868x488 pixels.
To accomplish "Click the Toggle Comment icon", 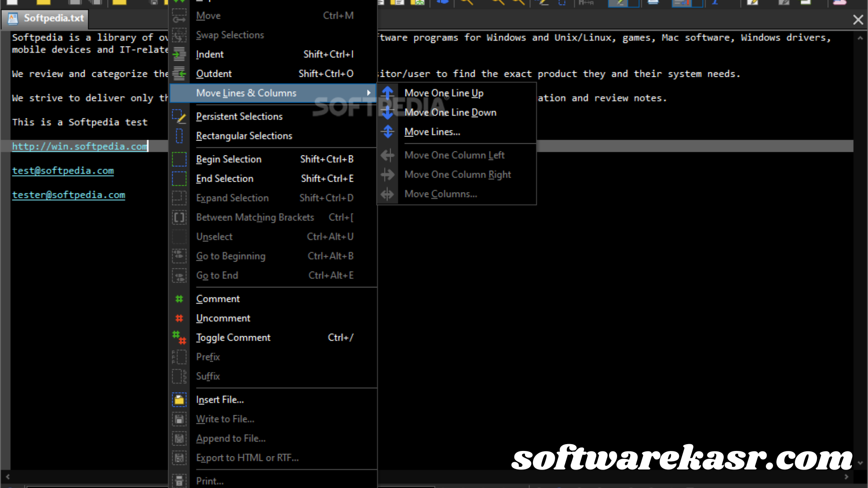I will point(179,338).
